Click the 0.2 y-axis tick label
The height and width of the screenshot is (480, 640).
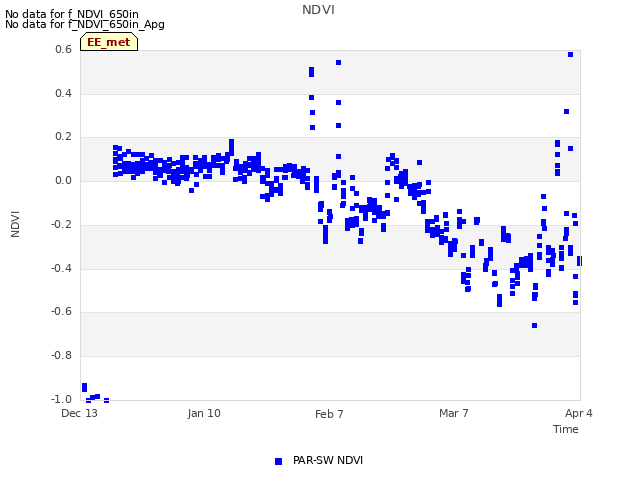[x=63, y=137]
